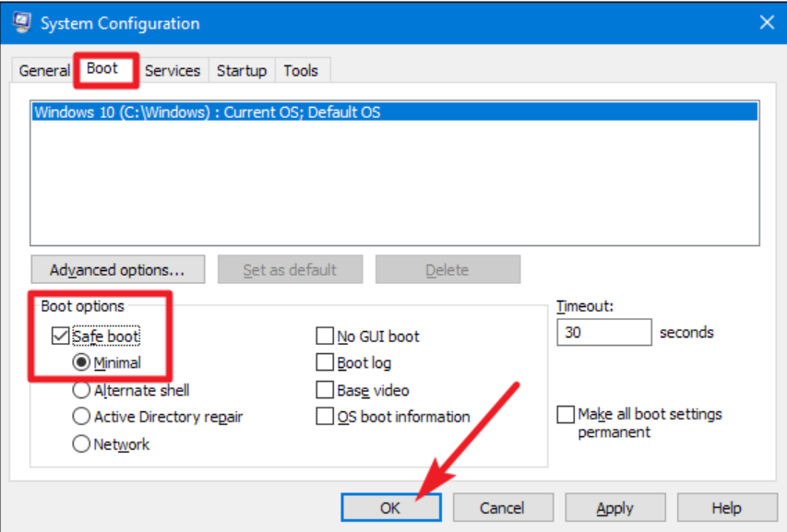The image size is (787, 532).
Task: Click the Set as default button
Action: 290,270
